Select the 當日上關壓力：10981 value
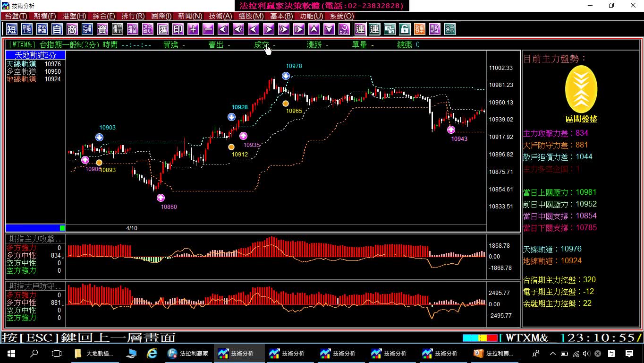This screenshot has height=363, width=644. (560, 192)
